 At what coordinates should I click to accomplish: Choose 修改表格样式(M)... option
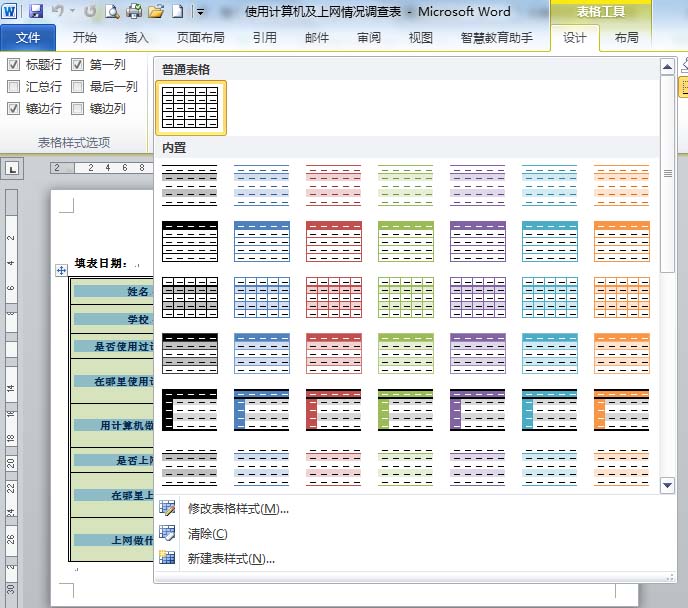238,509
